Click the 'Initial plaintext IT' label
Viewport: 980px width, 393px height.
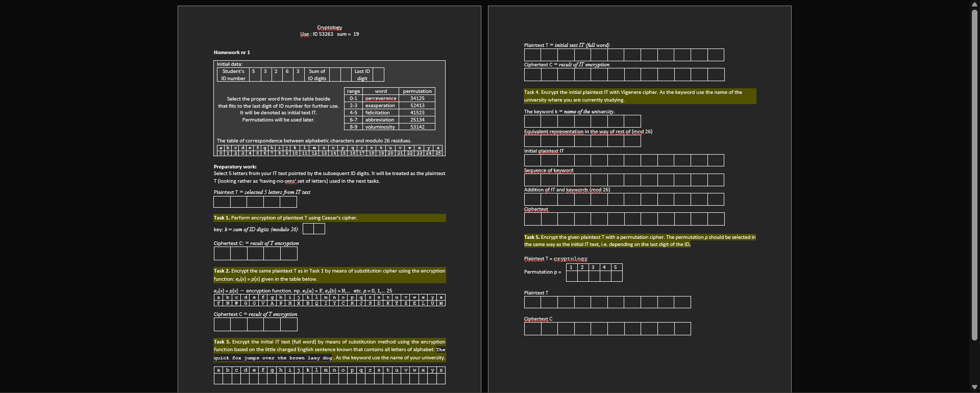tap(544, 151)
